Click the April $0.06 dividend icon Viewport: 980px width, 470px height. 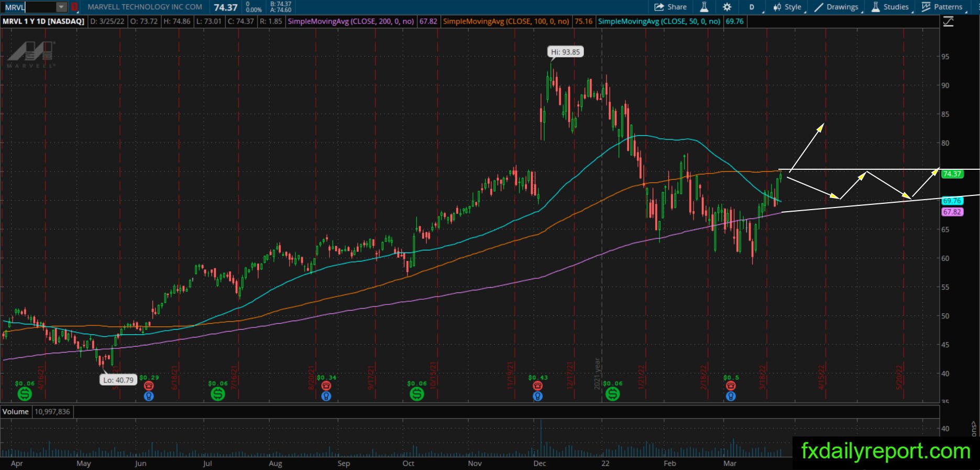click(x=24, y=394)
